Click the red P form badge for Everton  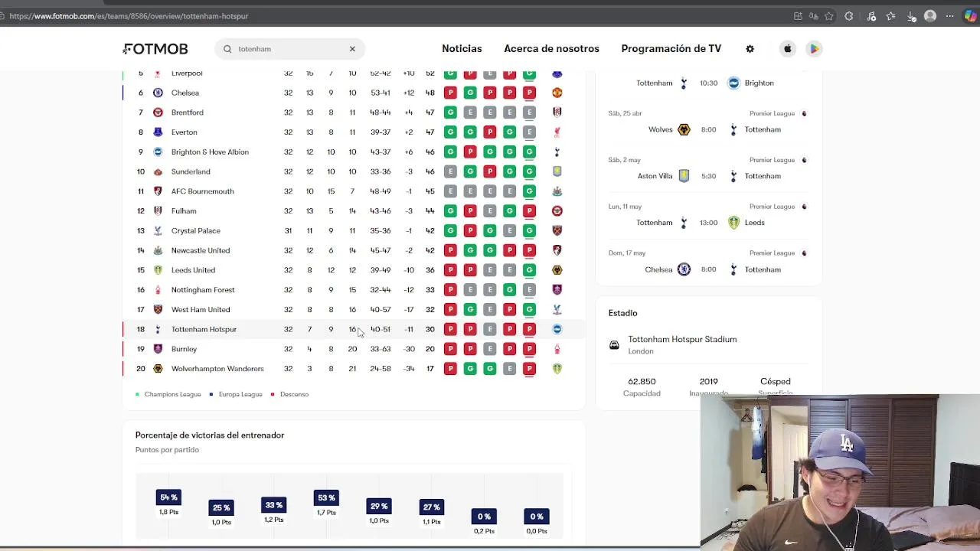[490, 132]
